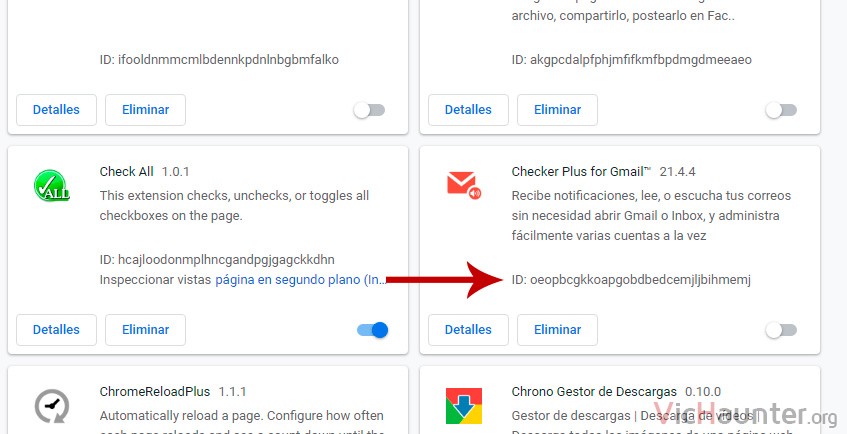
Task: Click the Chrono Gestor de Descargas icon
Action: (x=464, y=406)
